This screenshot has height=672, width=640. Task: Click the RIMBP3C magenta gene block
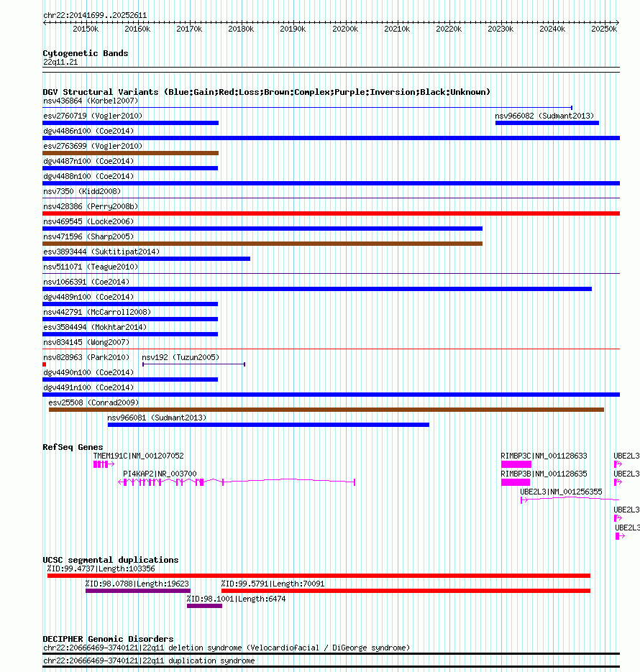point(516,464)
